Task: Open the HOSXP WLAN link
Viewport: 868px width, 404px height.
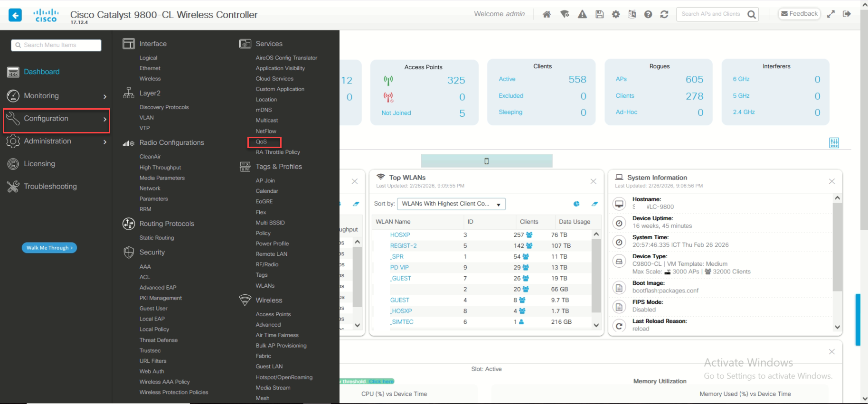Action: 400,235
